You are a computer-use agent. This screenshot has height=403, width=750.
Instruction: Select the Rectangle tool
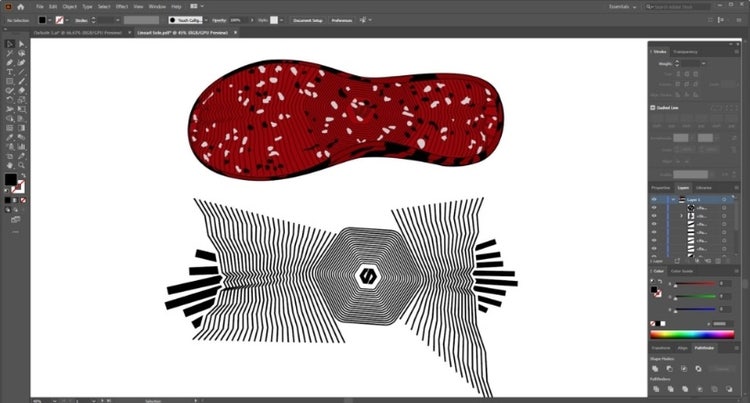10,81
